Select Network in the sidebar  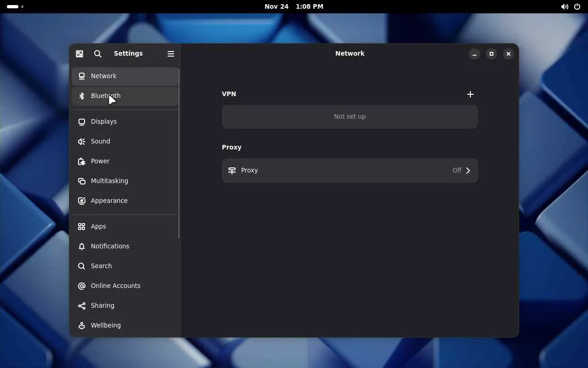[x=125, y=76]
